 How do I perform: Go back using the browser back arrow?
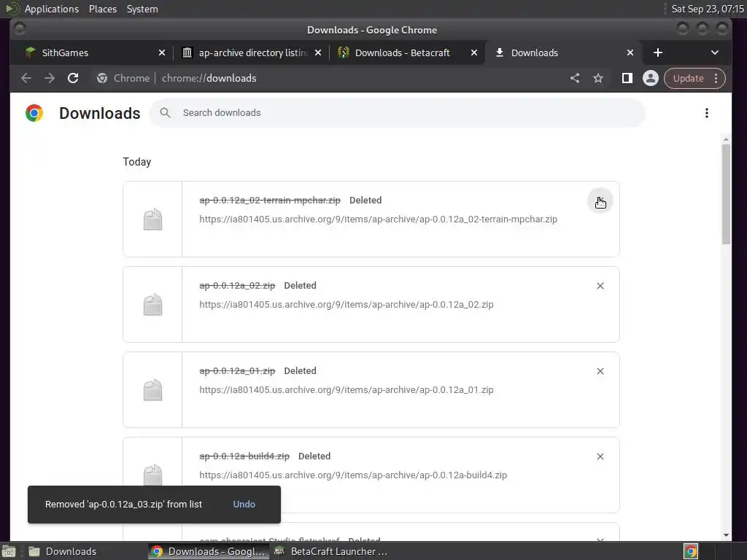26,78
